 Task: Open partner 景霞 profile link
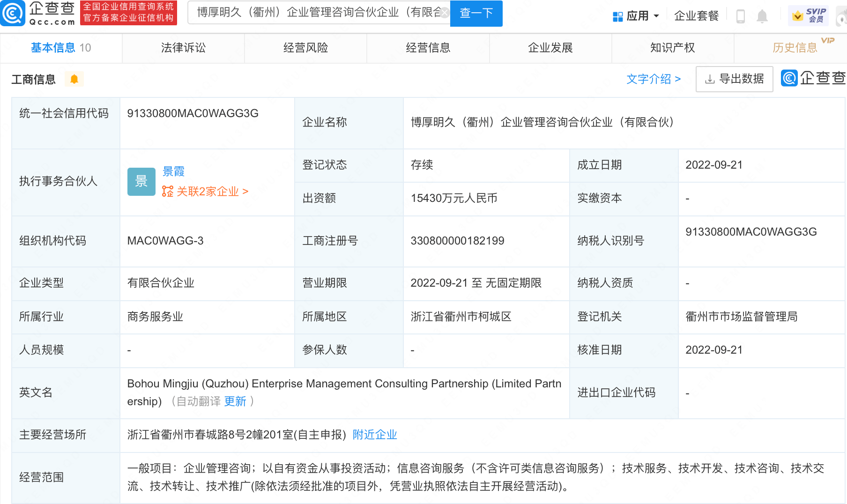[x=173, y=171]
